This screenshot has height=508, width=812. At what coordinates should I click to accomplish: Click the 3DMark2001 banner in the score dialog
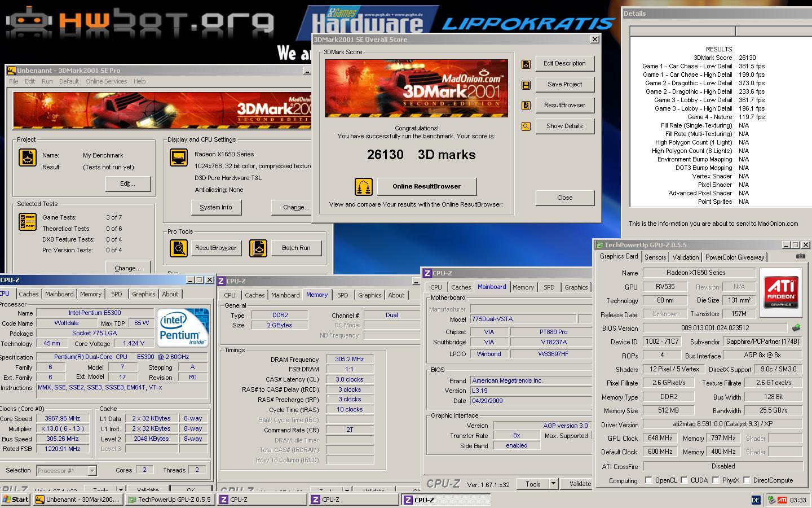[416, 89]
